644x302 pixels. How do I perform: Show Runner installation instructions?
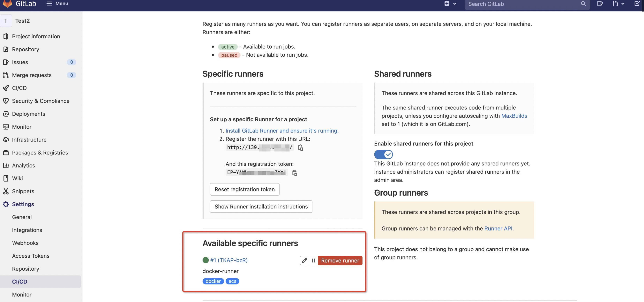coord(261,207)
